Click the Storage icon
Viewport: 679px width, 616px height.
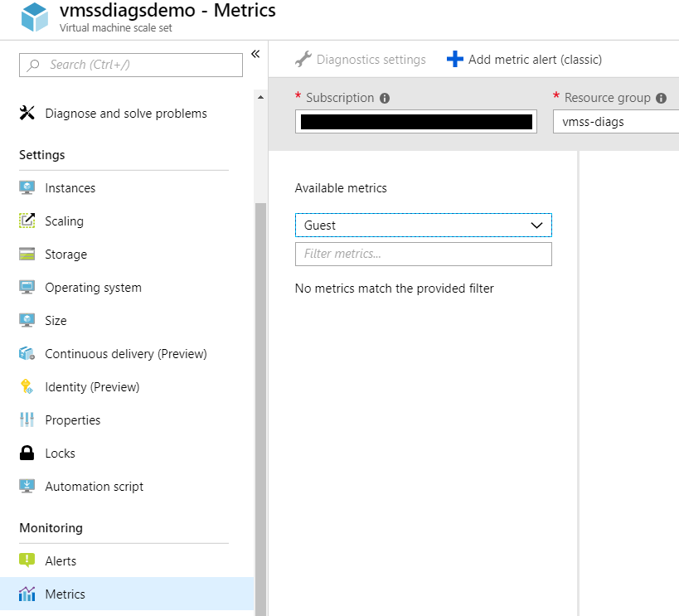(27, 255)
